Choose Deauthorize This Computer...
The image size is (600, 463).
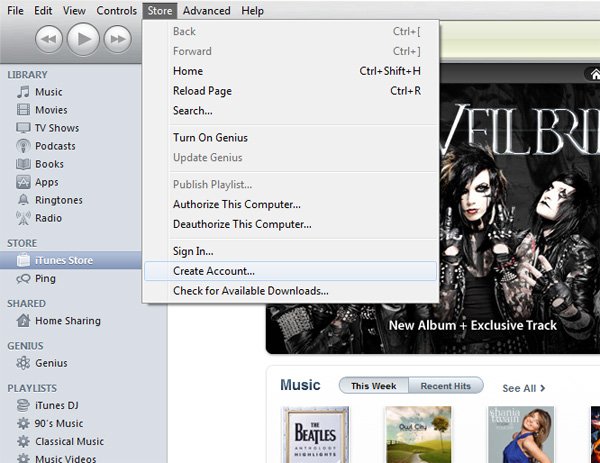[x=290, y=224]
